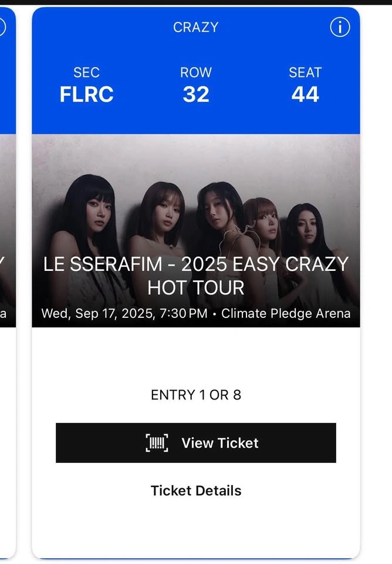Switch to the previous ticket card at left edge

point(7,282)
